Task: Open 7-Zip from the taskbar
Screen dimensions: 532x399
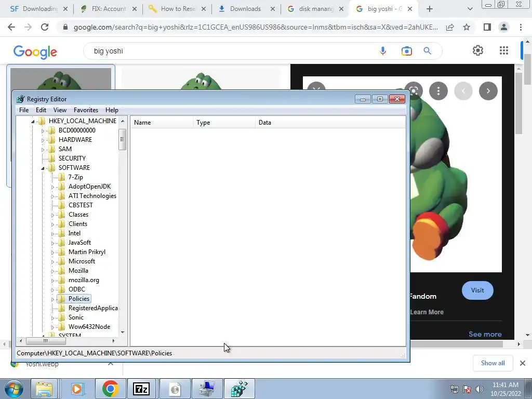Action: (141, 389)
